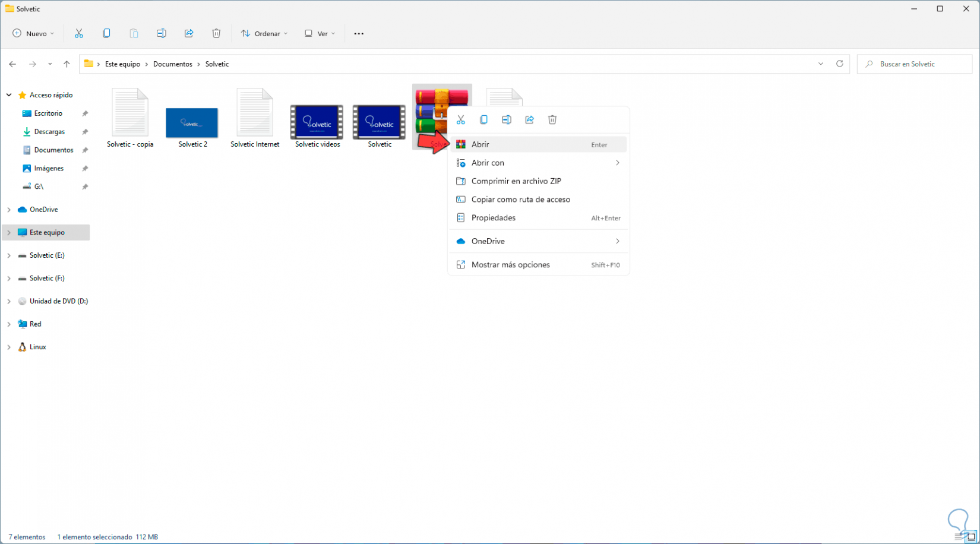Viewport: 980px width, 544px height.
Task: Switch to the large icons view in status bar
Action: (x=972, y=537)
